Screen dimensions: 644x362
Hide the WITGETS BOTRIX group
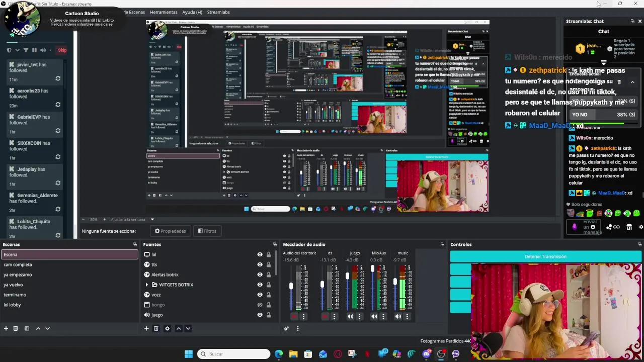click(x=260, y=285)
